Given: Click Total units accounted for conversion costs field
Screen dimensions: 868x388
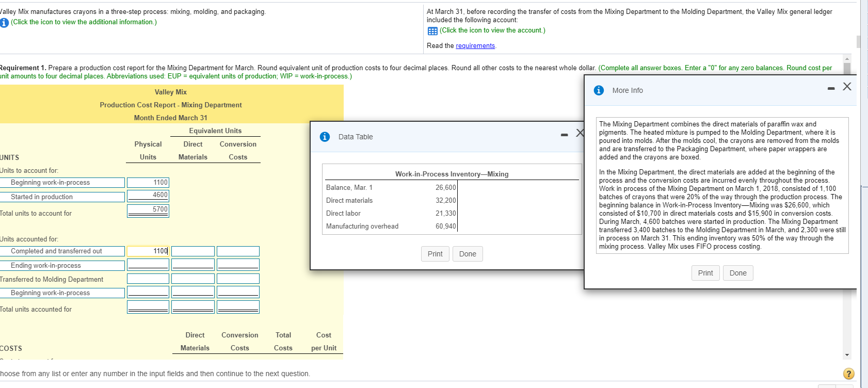Looking at the screenshot, I should pyautogui.click(x=238, y=307).
